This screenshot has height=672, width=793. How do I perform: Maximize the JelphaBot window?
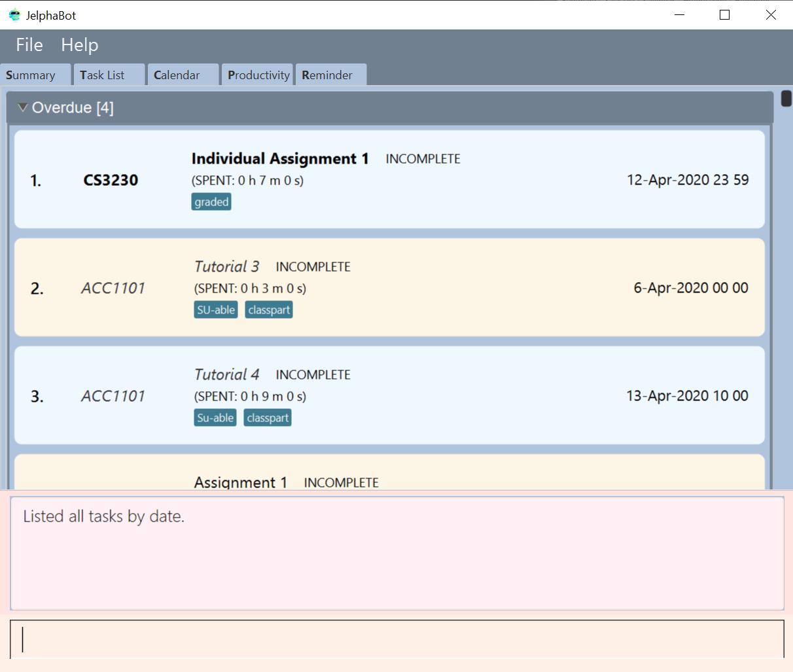724,14
